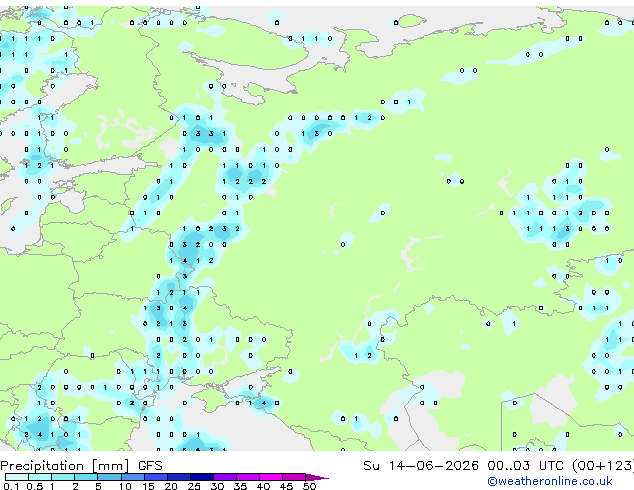Select the 1–2 mm legend color swatch

coord(63,477)
